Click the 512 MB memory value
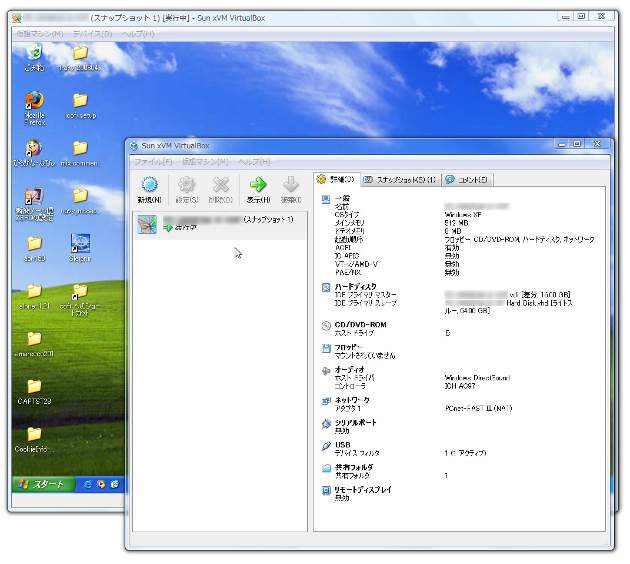 click(x=456, y=223)
